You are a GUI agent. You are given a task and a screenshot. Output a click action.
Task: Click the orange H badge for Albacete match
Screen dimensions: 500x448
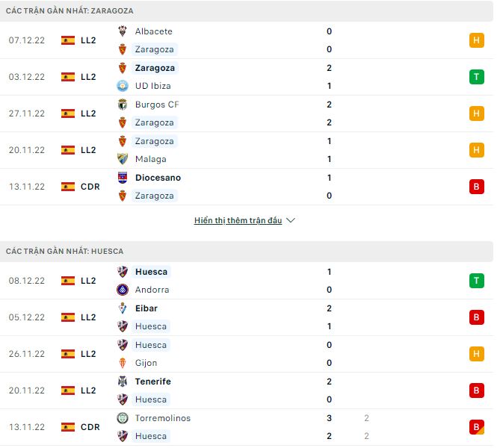[476, 40]
